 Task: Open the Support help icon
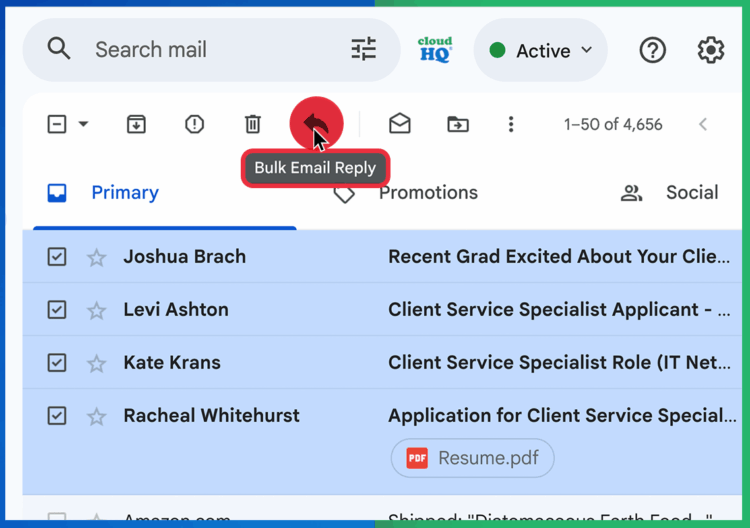point(653,50)
